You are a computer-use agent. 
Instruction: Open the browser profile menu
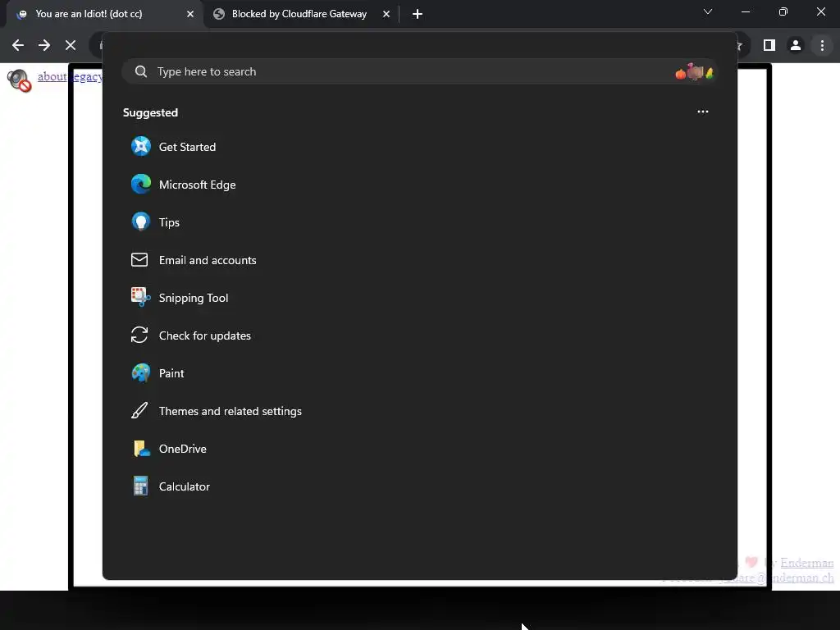point(796,45)
